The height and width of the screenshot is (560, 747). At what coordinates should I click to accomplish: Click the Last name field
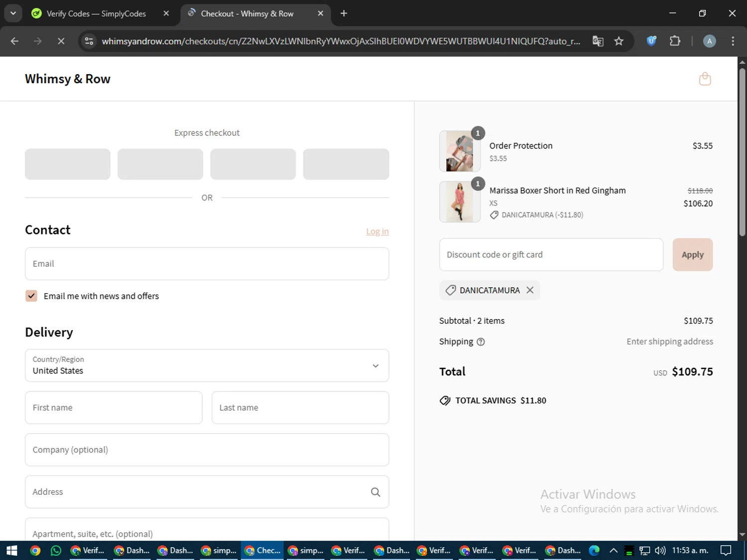[300, 408]
